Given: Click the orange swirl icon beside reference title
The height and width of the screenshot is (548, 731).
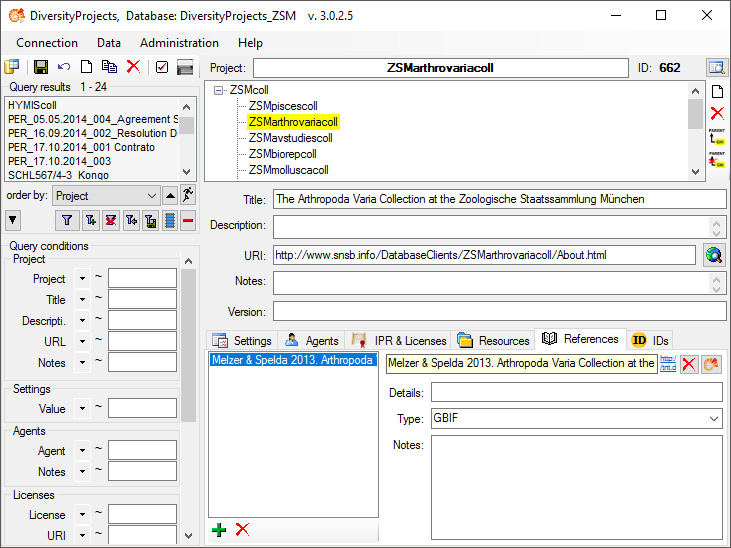Looking at the screenshot, I should point(711,364).
